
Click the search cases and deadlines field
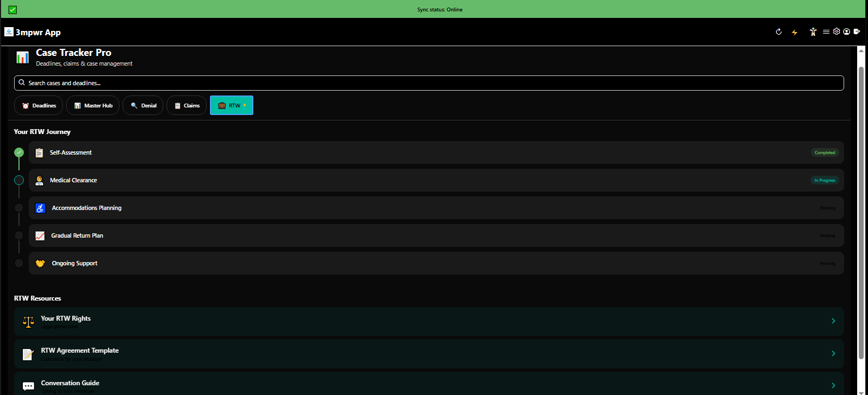(429, 83)
